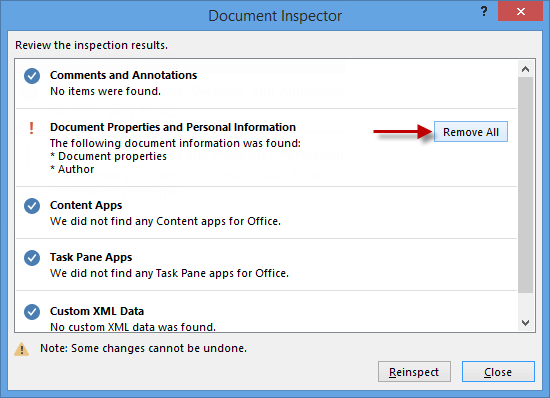Select the Content Apps heading
550x398 pixels.
coord(86,205)
